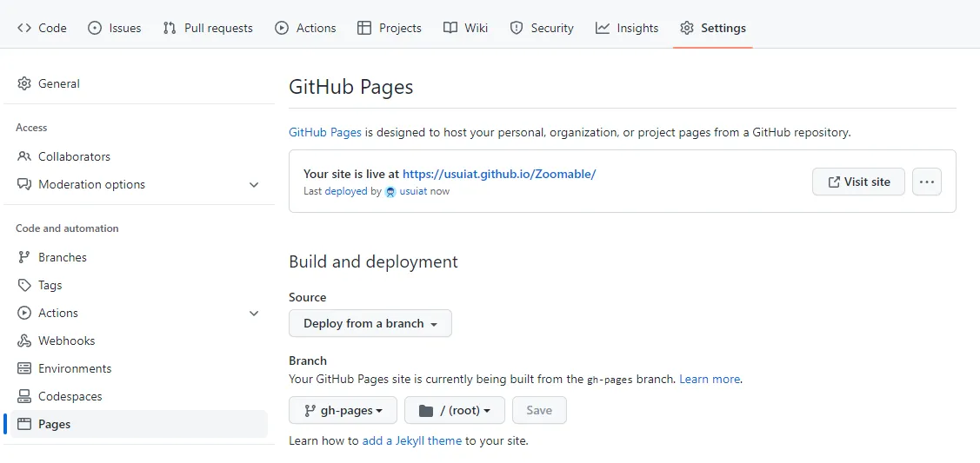Image resolution: width=980 pixels, height=463 pixels.
Task: Click the Branches icon in sidebar
Action: pyautogui.click(x=24, y=257)
